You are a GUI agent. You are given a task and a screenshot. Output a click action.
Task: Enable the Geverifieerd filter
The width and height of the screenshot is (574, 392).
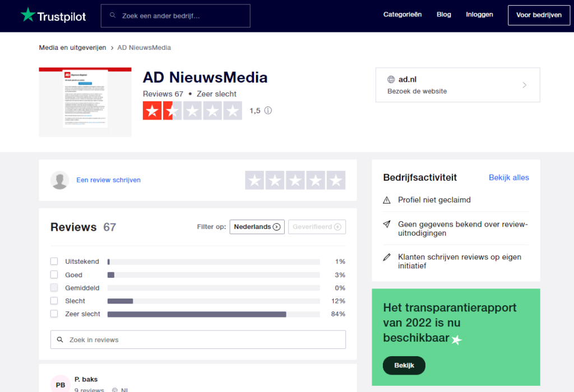tap(317, 227)
